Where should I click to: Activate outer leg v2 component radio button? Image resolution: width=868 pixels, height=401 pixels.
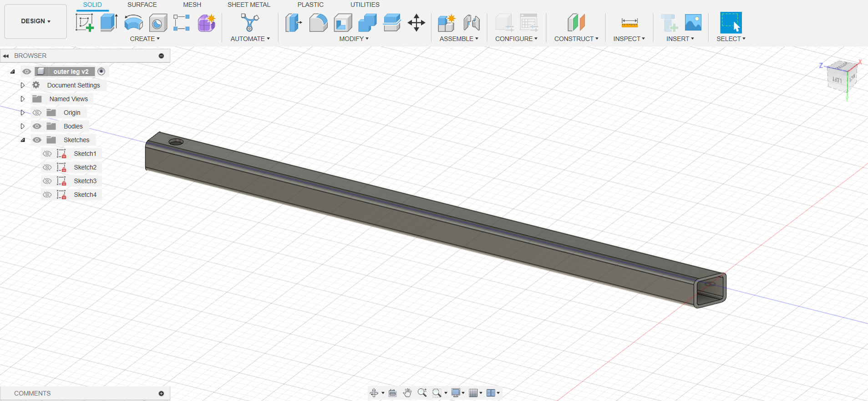pos(102,71)
